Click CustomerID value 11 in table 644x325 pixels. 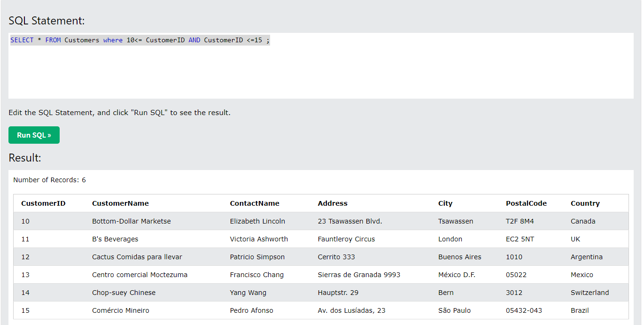click(x=25, y=239)
